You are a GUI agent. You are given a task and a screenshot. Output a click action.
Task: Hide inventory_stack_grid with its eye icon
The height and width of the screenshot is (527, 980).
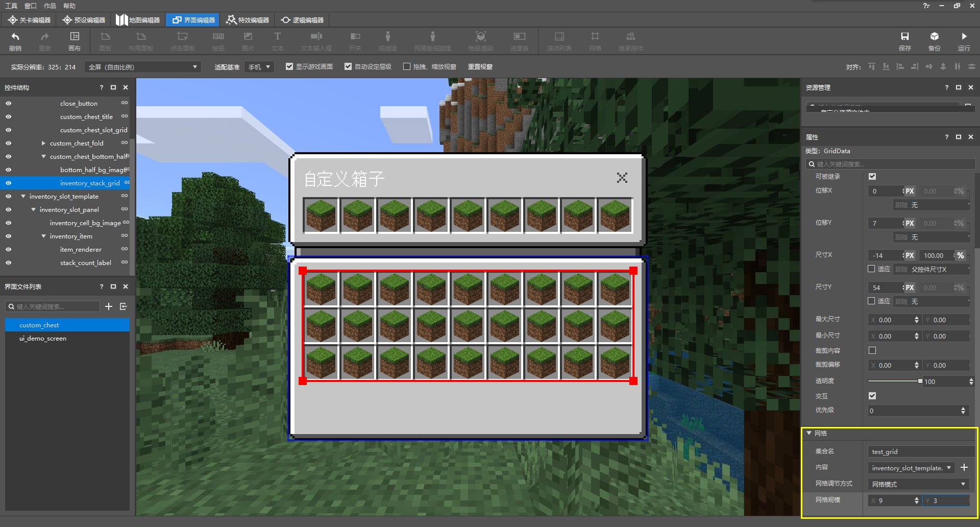pos(9,183)
